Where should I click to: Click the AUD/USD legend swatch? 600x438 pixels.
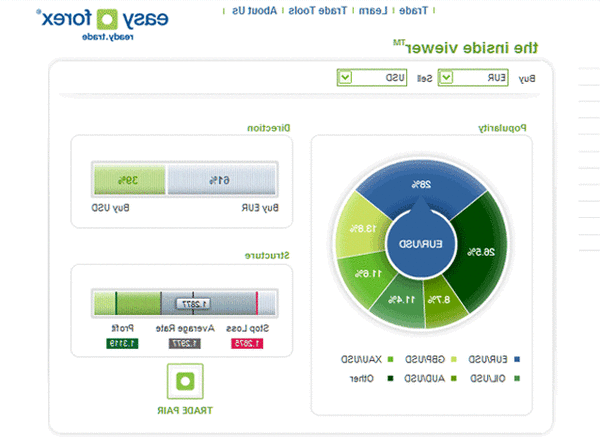click(454, 378)
